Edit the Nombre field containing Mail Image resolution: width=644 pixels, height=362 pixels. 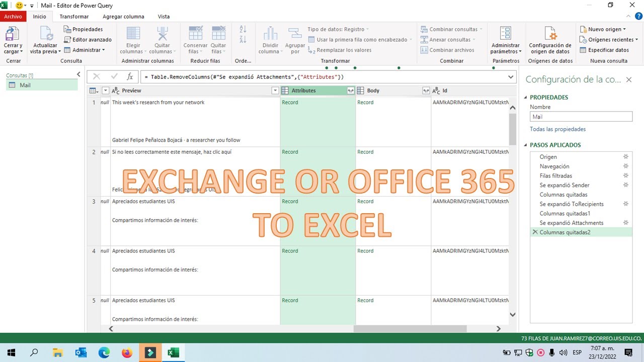(x=581, y=117)
